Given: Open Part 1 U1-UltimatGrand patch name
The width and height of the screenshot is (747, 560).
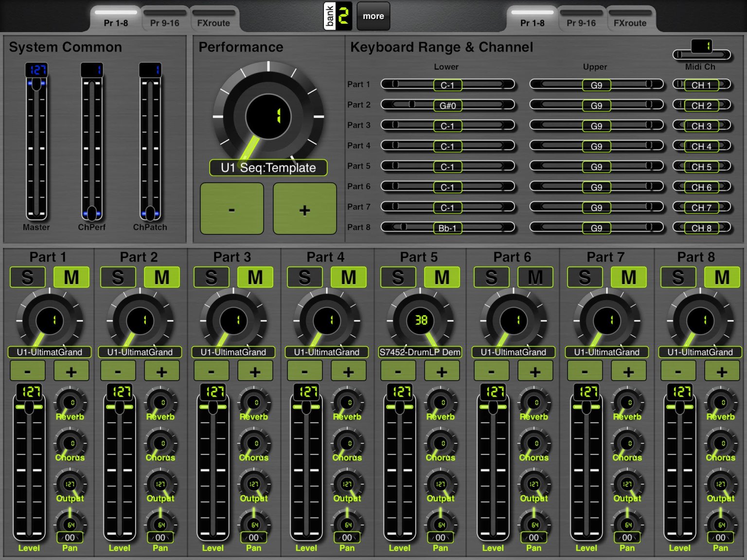Looking at the screenshot, I should coord(50,352).
